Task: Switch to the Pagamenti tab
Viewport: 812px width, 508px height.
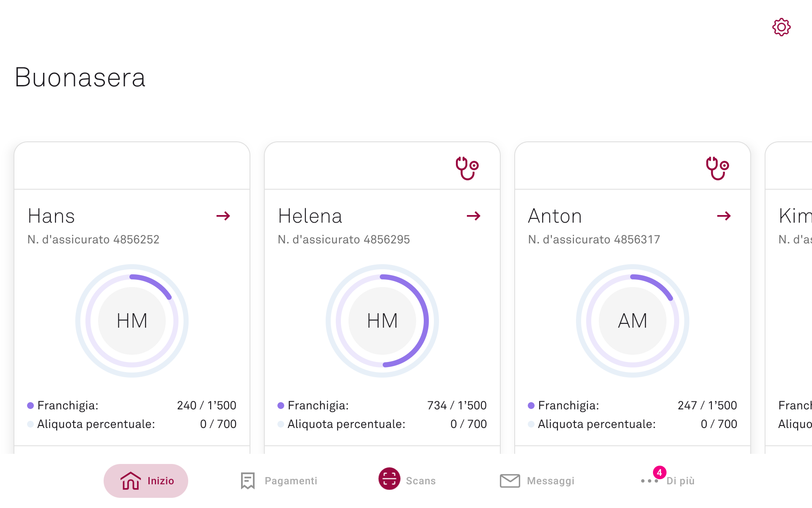Action: 279,481
